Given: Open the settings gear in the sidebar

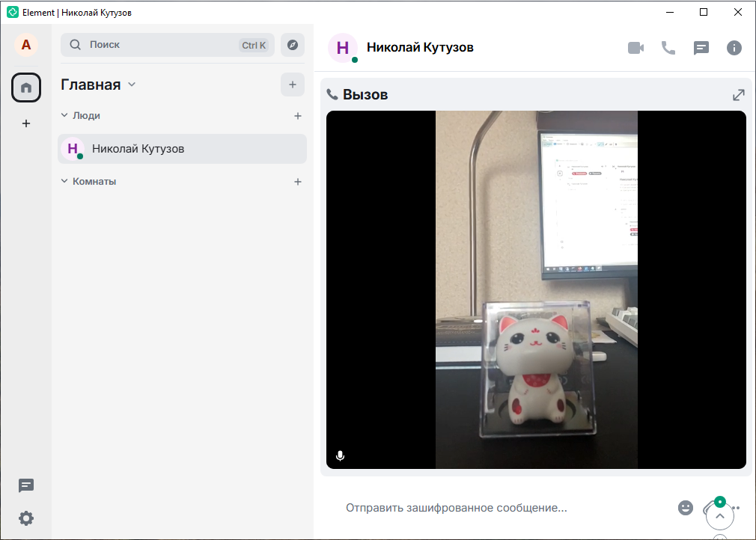Looking at the screenshot, I should (26, 518).
